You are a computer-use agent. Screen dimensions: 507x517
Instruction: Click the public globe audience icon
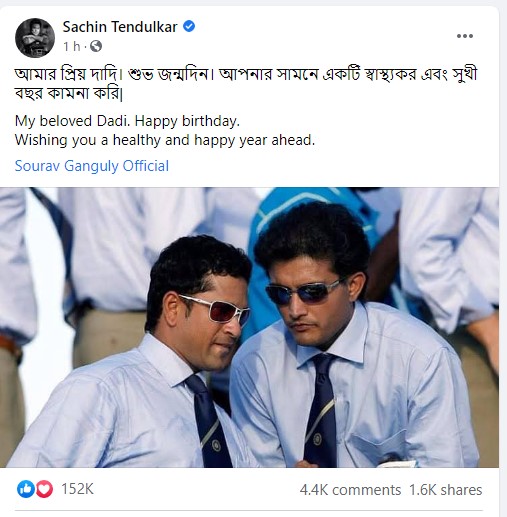[x=96, y=46]
